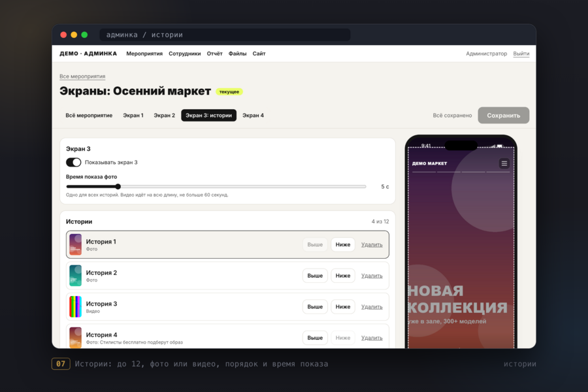Viewport: 588px width, 392px height.
Task: Move История 1 down with Ниже
Action: (343, 244)
